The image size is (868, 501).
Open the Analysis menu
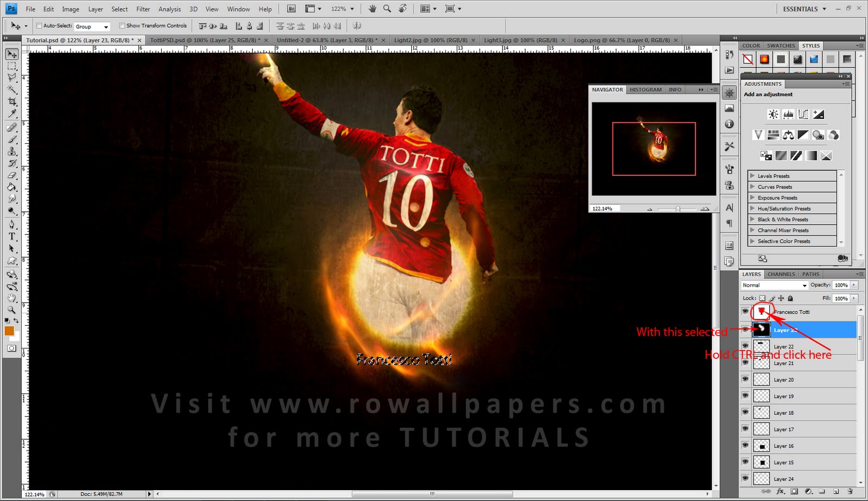coord(170,9)
